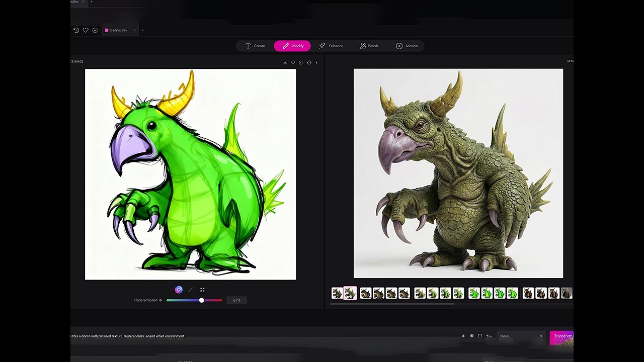
Task: Click the plus-minus icon beside Styles
Action: point(489,336)
